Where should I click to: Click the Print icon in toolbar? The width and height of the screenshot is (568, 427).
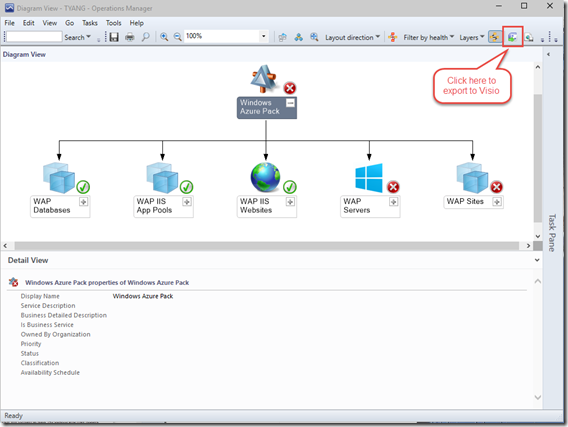click(x=130, y=37)
